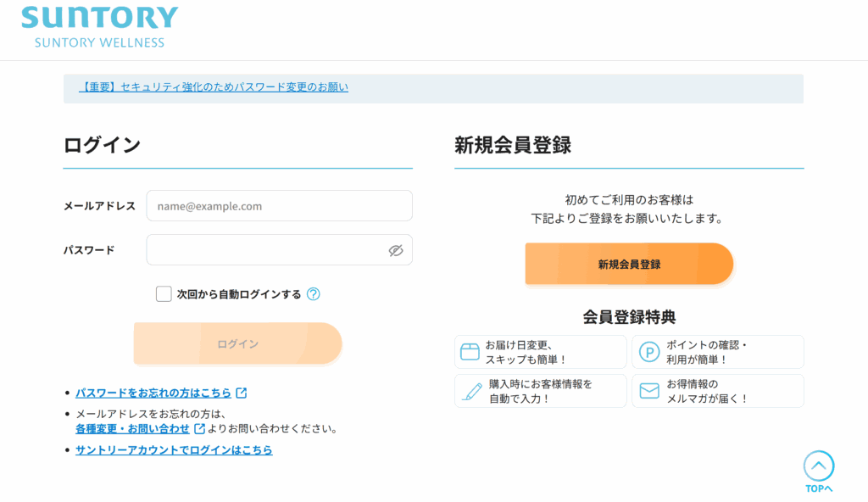Click pencil icon in 購入時にお客様情報 card
This screenshot has height=502, width=868.
point(471,391)
